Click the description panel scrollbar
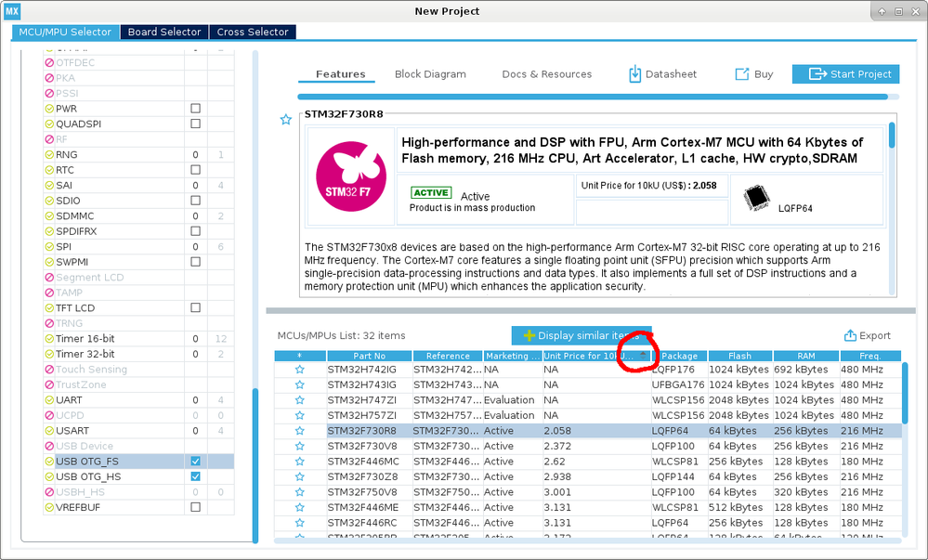The width and height of the screenshot is (928, 560). [892, 136]
